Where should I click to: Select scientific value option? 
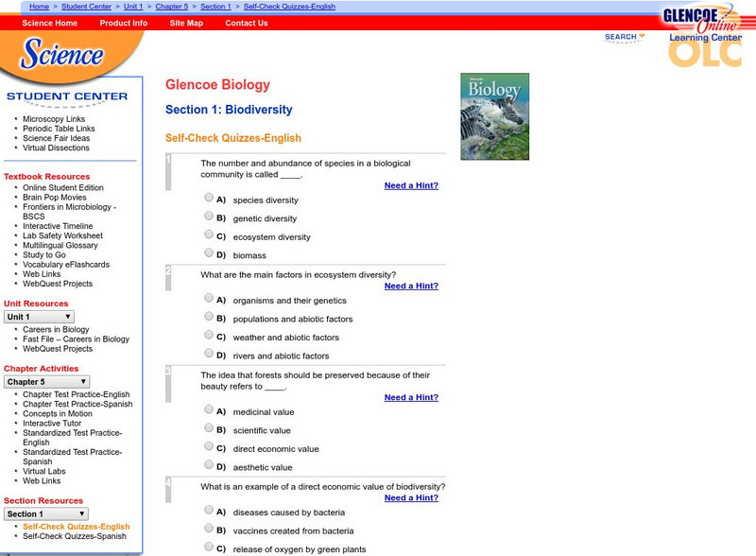(x=209, y=427)
